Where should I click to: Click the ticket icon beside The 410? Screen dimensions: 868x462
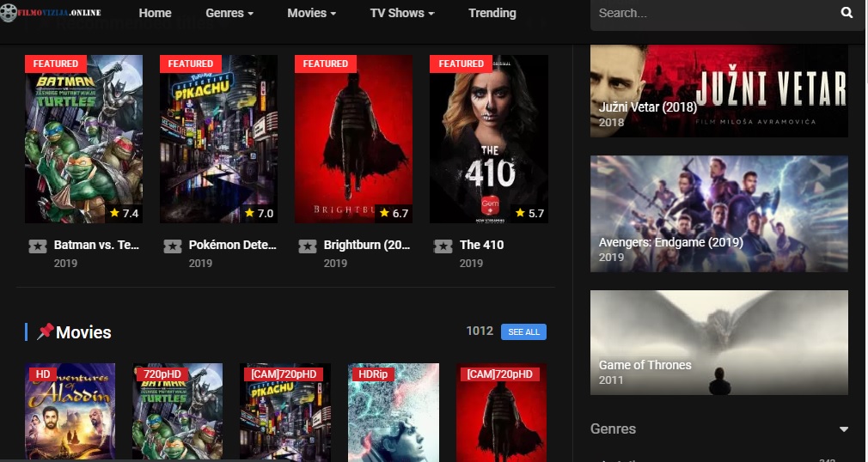pos(443,246)
